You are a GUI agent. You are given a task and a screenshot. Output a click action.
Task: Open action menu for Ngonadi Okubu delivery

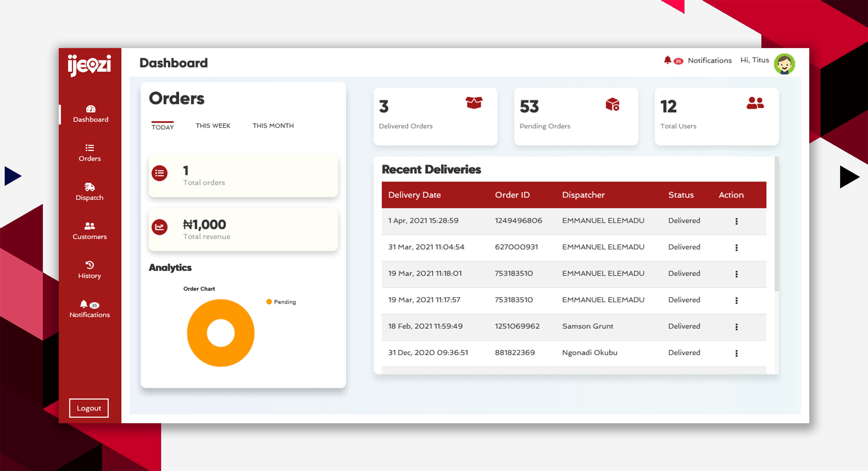click(737, 353)
